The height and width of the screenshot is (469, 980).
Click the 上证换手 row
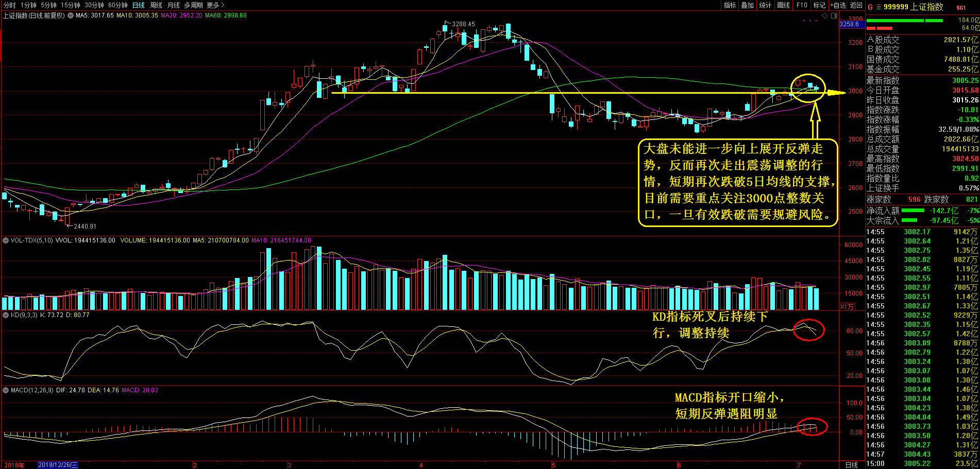(x=922, y=188)
